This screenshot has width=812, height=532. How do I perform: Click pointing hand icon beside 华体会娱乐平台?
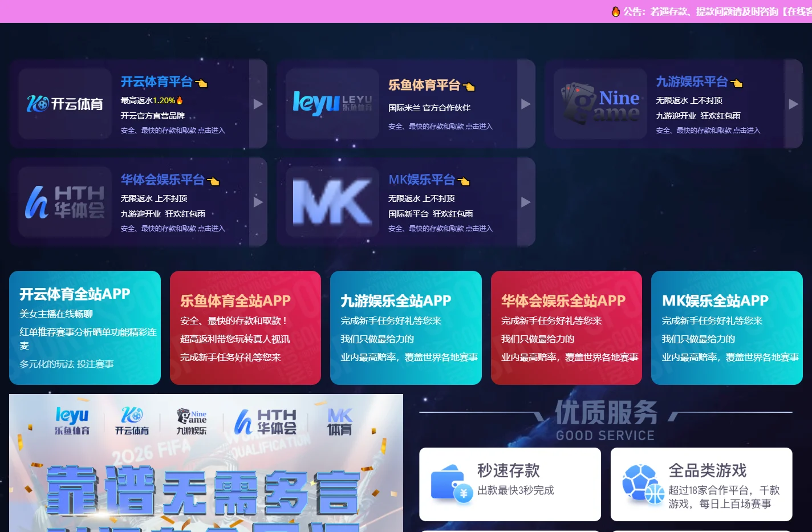pyautogui.click(x=213, y=181)
